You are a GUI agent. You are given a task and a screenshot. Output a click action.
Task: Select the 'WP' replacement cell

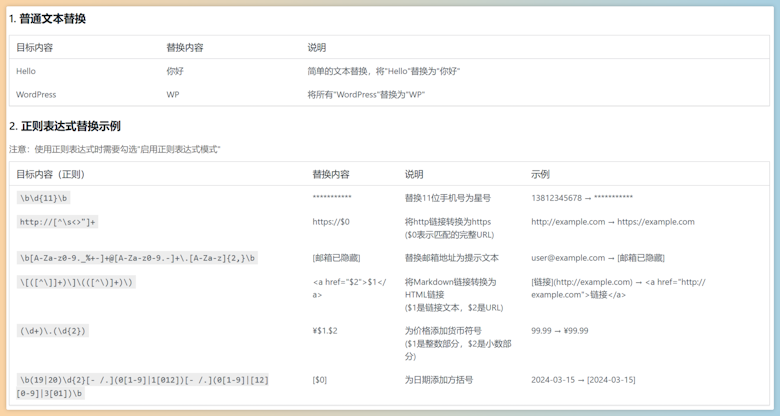pyautogui.click(x=173, y=95)
